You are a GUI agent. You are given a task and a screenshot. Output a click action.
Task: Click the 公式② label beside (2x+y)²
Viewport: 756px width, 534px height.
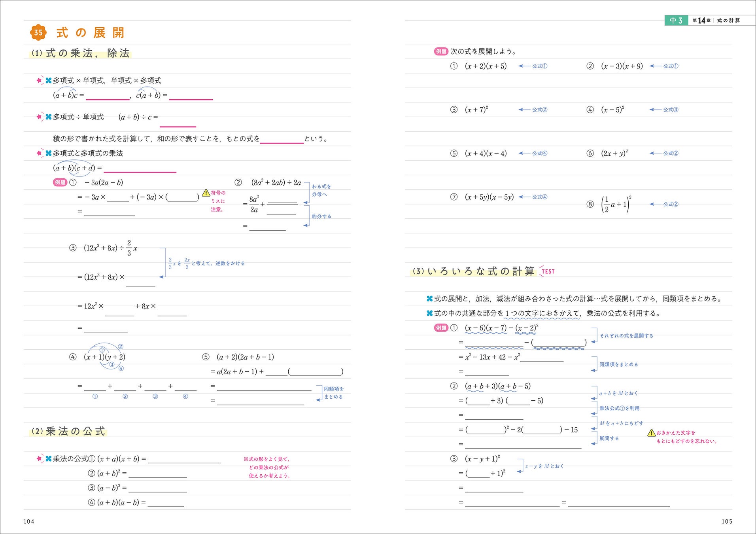(x=671, y=153)
